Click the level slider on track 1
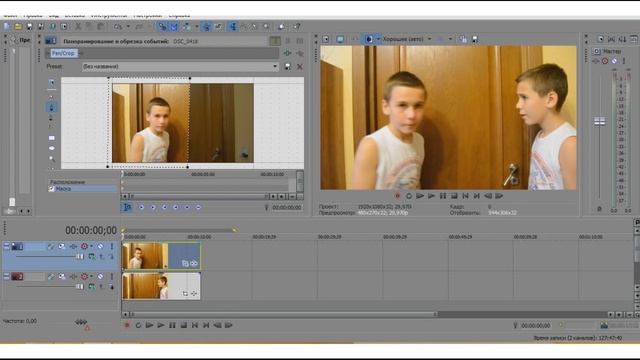The image size is (640, 360). [x=80, y=256]
